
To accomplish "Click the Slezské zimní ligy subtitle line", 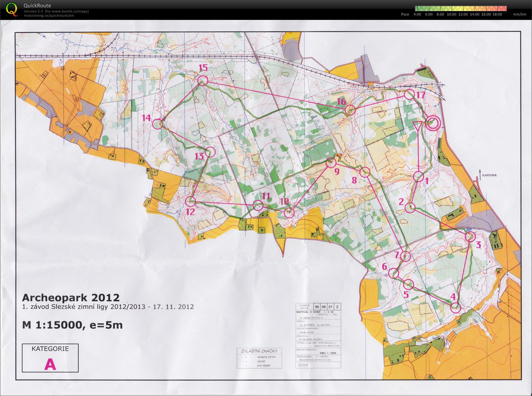I will click(x=108, y=307).
